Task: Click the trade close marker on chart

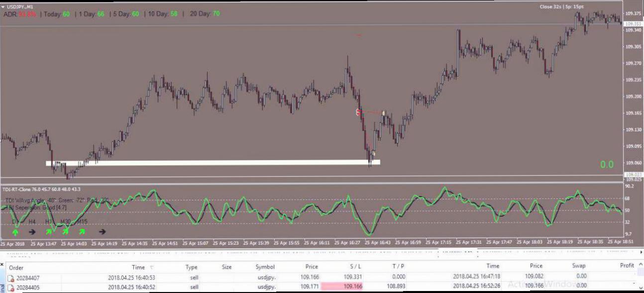Action: (383, 113)
